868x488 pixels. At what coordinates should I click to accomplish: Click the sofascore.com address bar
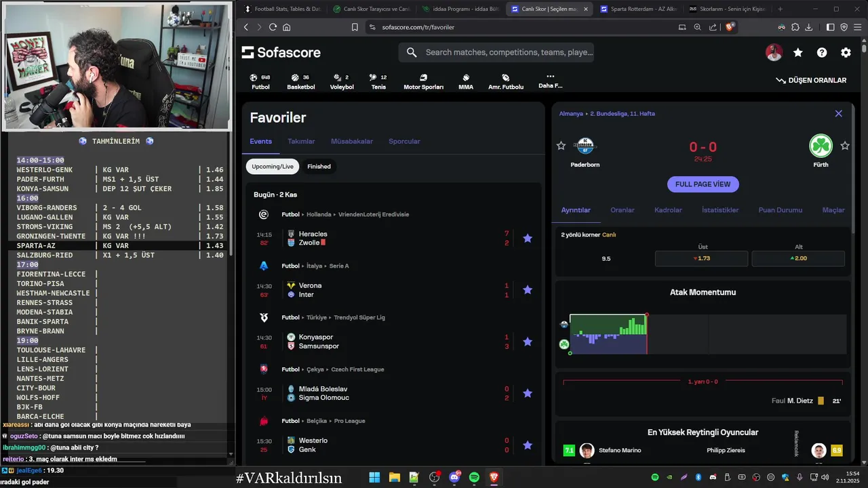[418, 27]
